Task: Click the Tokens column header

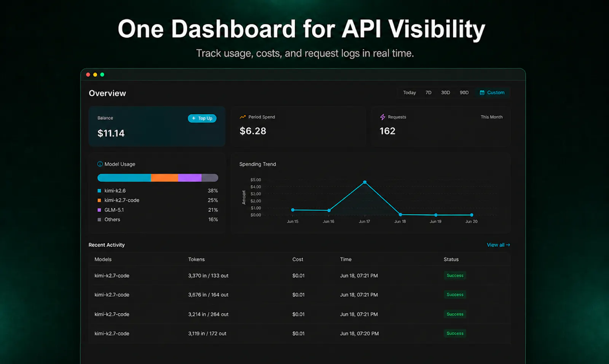Action: pos(196,259)
